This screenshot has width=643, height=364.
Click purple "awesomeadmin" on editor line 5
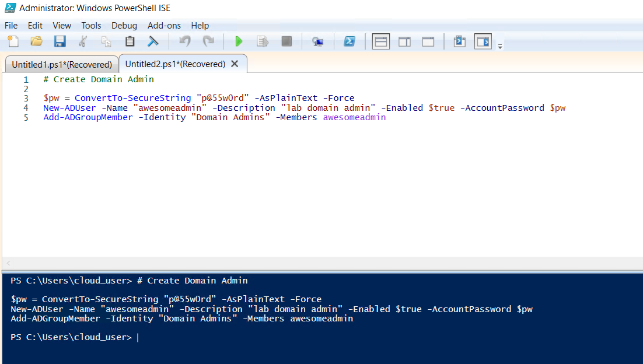pos(354,117)
